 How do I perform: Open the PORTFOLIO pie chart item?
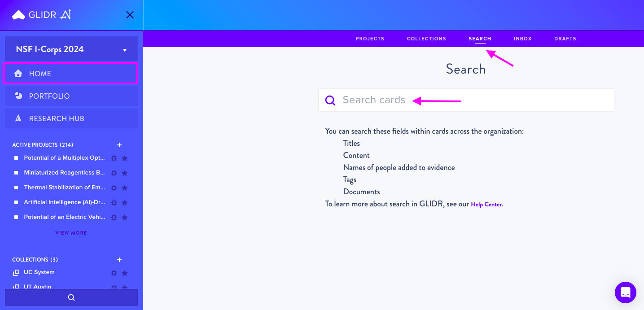tap(71, 96)
